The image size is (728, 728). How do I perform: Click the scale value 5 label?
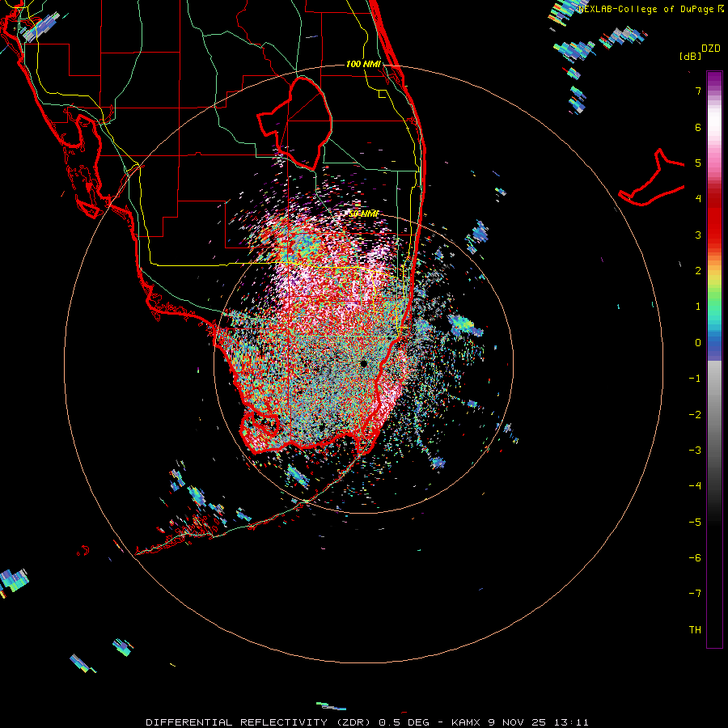698,163
